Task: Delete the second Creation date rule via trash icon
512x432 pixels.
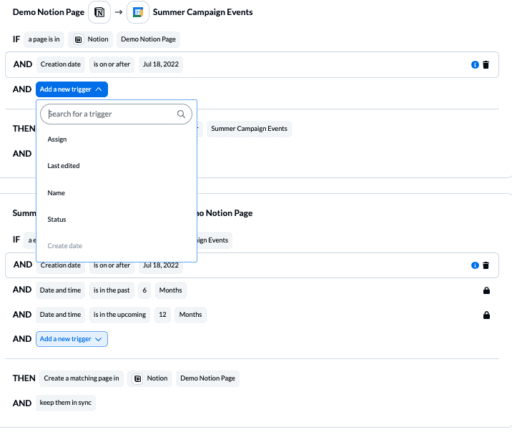Action: tap(486, 265)
